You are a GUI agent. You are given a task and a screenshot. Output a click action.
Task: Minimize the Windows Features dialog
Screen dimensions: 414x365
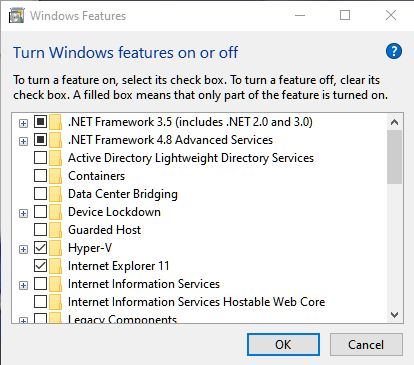(x=300, y=15)
